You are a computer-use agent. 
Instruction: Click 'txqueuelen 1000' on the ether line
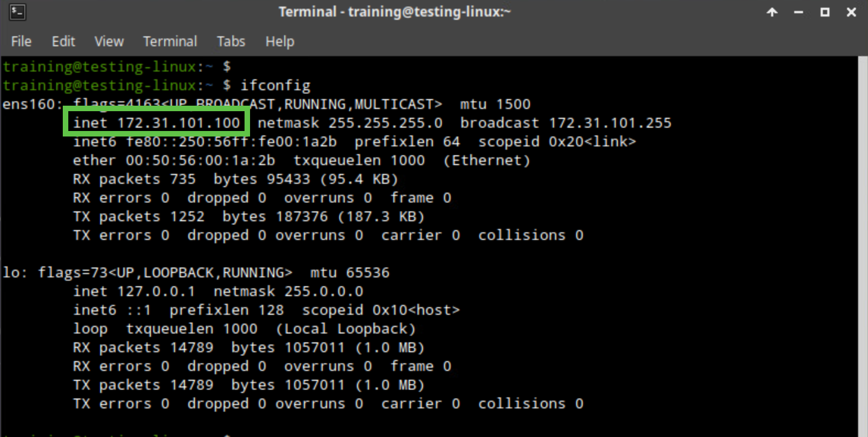[x=359, y=160]
